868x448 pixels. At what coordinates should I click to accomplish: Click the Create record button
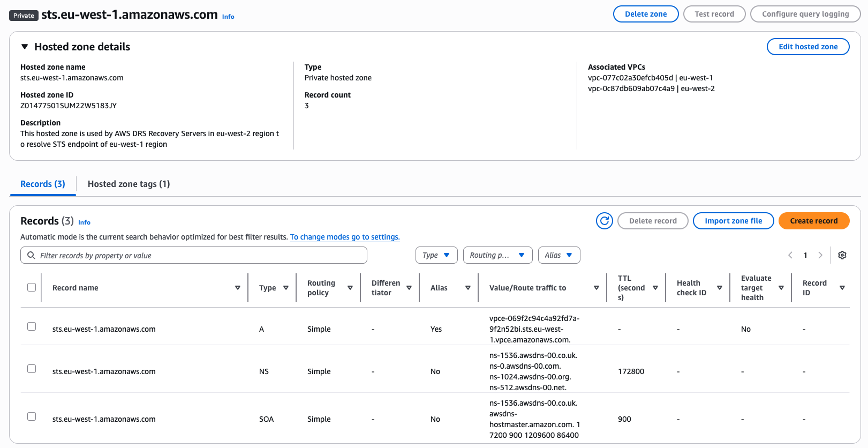pyautogui.click(x=813, y=221)
